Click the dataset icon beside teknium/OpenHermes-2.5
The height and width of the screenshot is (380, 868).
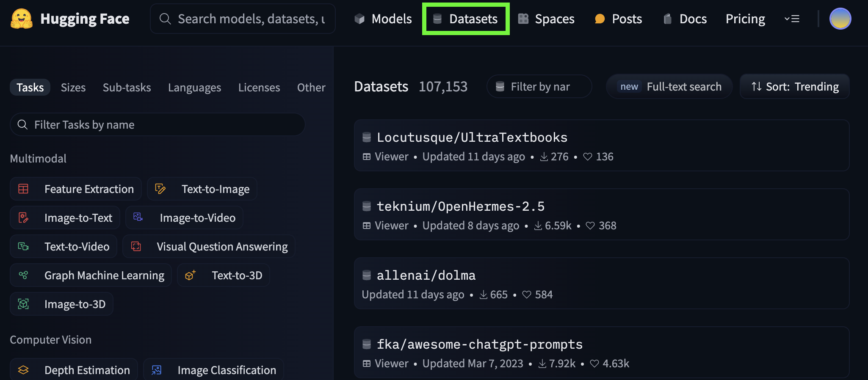point(367,206)
